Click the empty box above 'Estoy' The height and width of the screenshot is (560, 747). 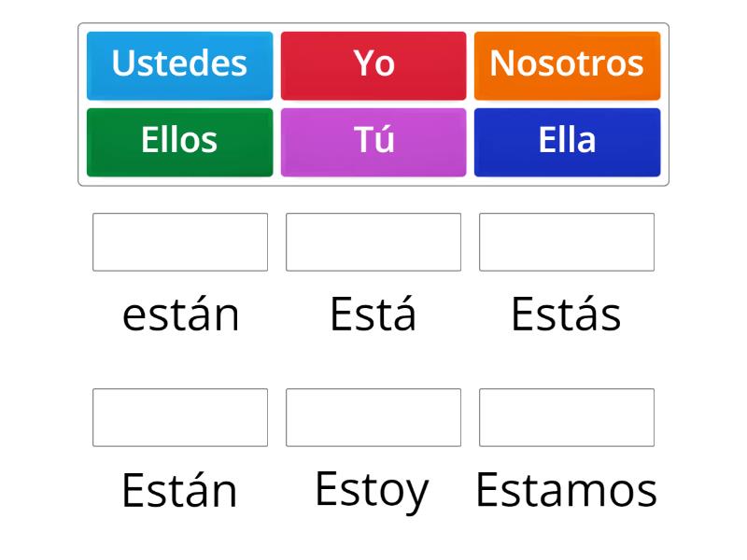tap(373, 418)
